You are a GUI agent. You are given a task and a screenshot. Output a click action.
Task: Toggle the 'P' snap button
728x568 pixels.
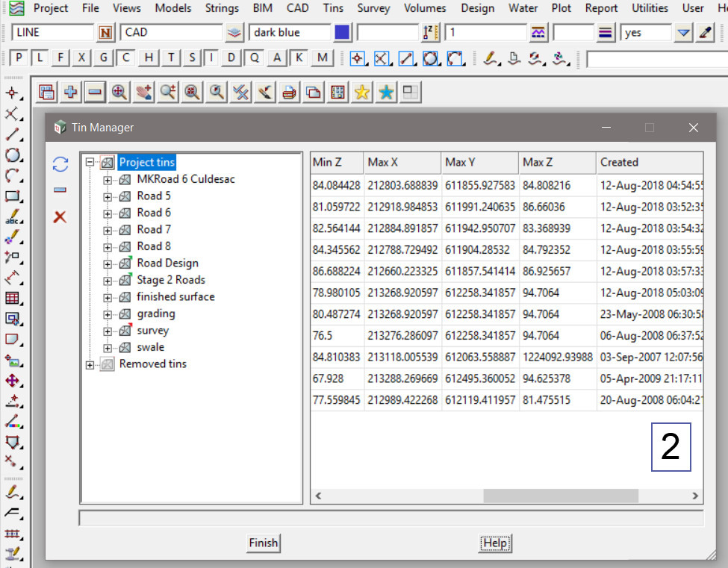(19, 58)
